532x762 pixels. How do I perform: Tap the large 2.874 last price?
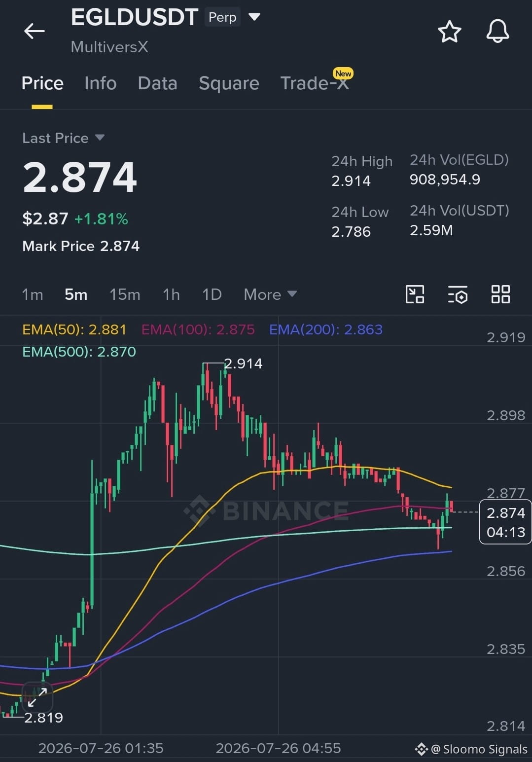click(x=80, y=177)
